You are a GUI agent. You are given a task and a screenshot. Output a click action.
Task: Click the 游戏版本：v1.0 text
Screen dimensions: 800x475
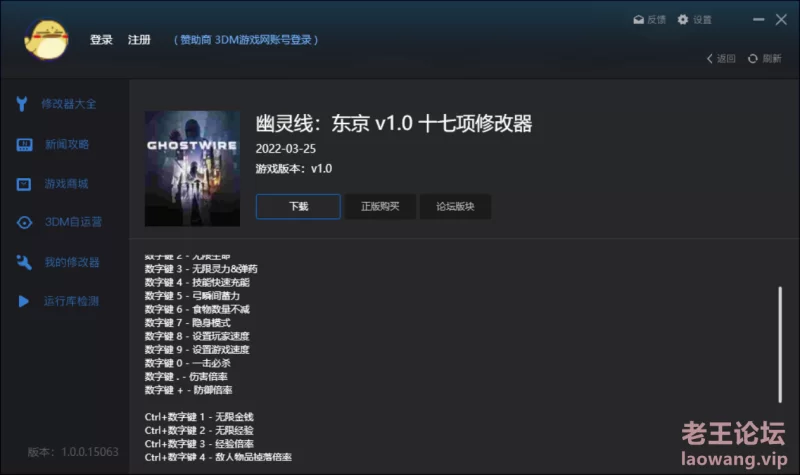coord(293,169)
